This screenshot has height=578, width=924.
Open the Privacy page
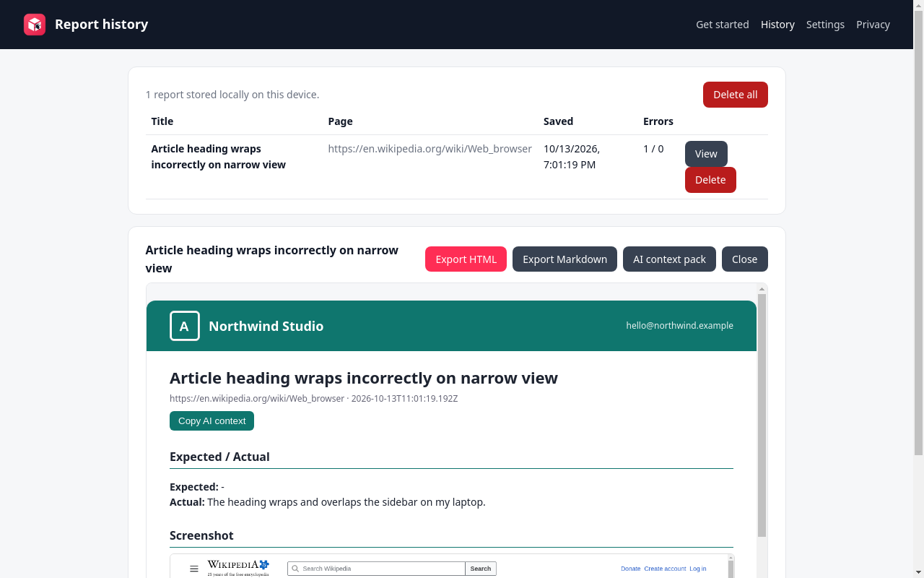tap(873, 25)
